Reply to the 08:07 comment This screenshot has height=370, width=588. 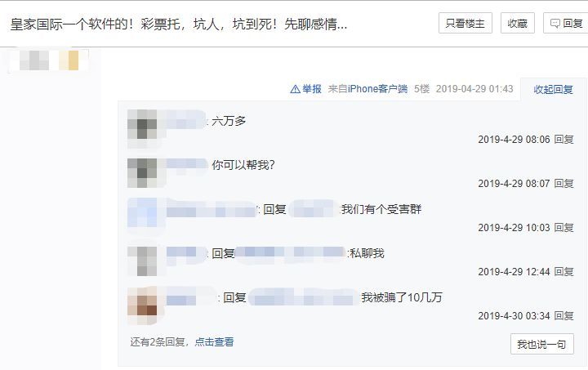(x=564, y=184)
